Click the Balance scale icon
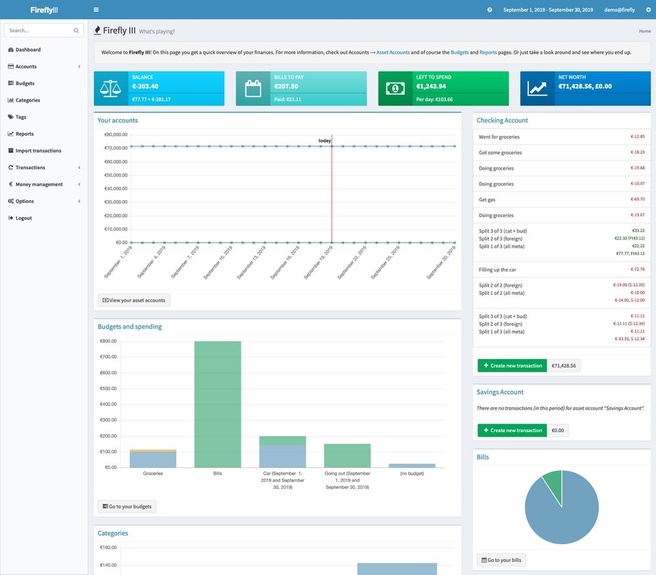Image resolution: width=656 pixels, height=575 pixels. pyautogui.click(x=110, y=89)
